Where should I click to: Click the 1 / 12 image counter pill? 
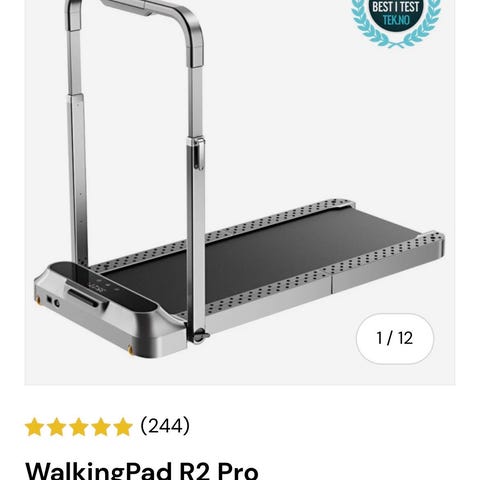pos(395,338)
